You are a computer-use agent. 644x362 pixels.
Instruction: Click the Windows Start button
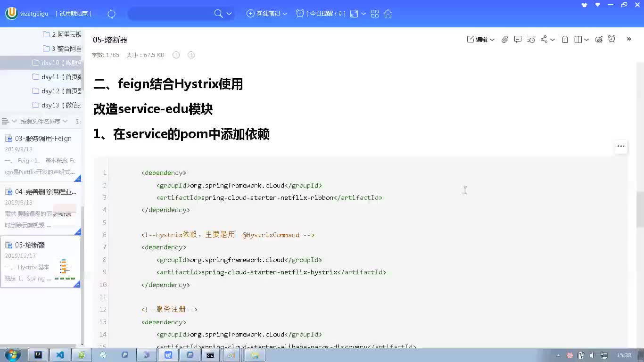(x=12, y=355)
